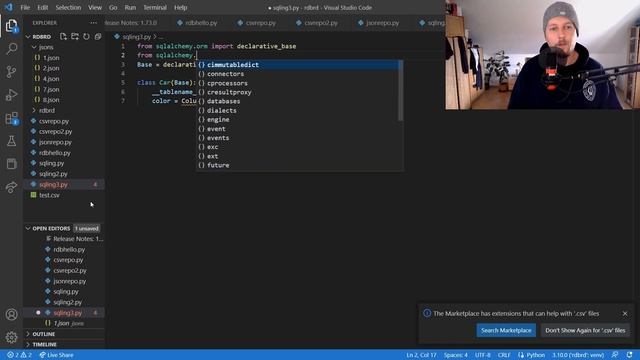Open test.csv in Explorer

coord(64,195)
